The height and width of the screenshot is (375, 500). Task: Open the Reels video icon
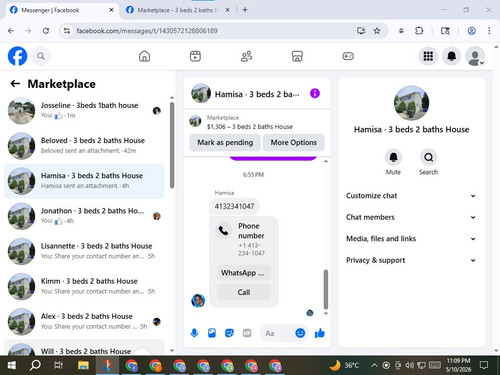pos(195,56)
